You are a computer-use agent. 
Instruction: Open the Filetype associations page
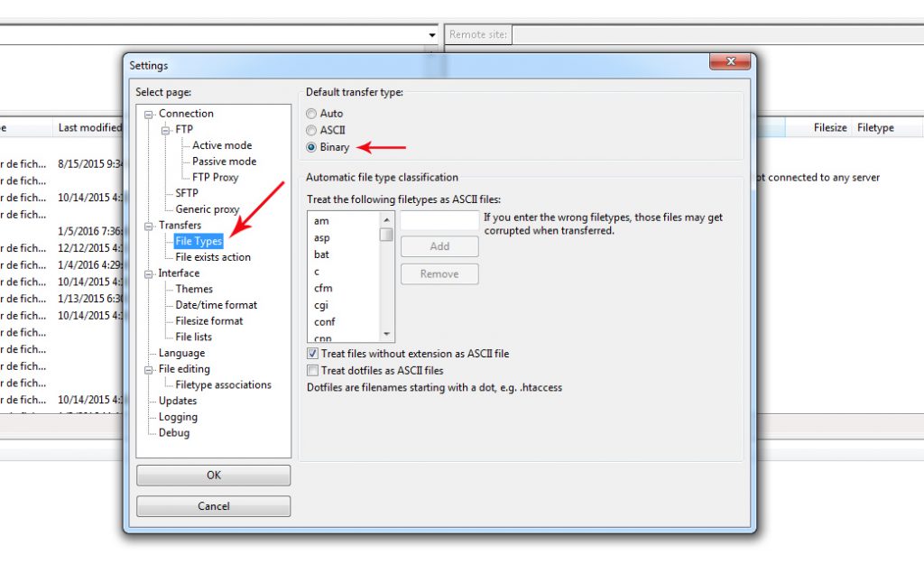pyautogui.click(x=224, y=384)
